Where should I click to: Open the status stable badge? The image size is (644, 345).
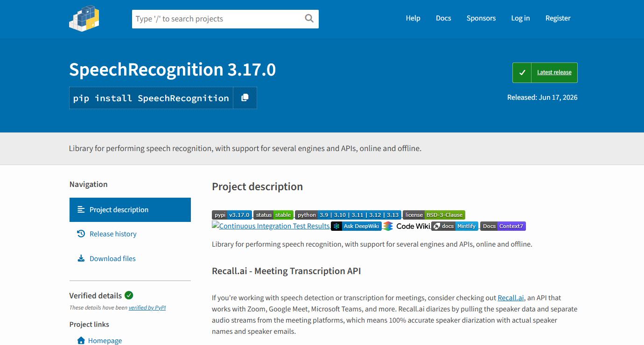coord(273,215)
